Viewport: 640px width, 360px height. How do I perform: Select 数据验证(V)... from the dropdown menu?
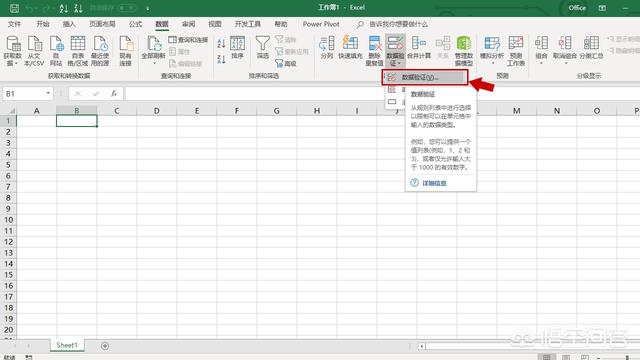[x=425, y=78]
